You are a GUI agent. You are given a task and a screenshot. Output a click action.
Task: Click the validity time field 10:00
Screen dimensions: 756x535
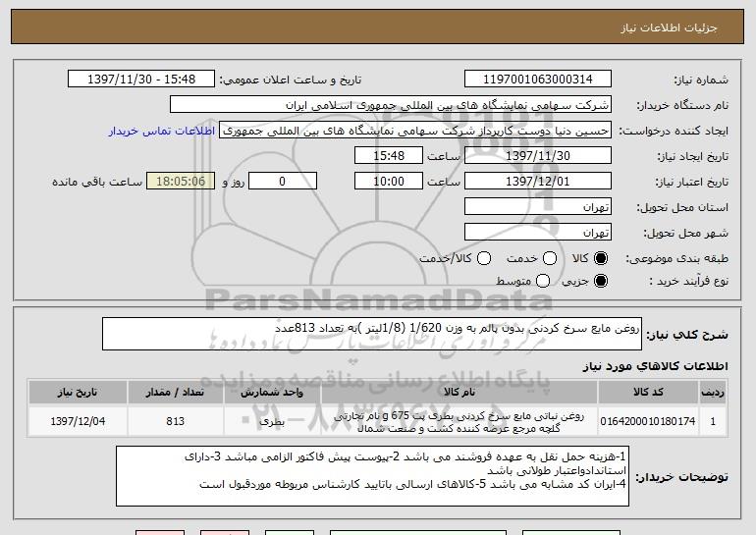389,182
